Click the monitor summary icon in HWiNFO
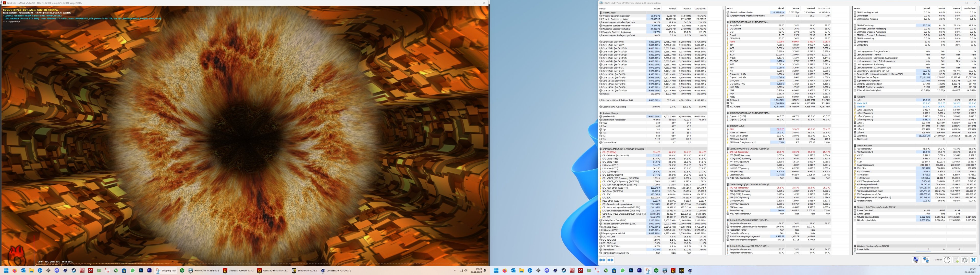Viewport: 980px width, 275px height. [x=916, y=260]
